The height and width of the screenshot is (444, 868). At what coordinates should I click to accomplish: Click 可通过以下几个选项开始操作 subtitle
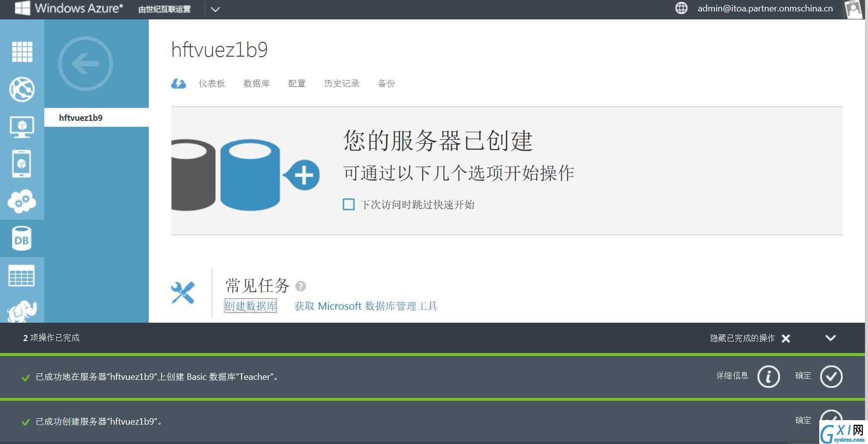pyautogui.click(x=459, y=173)
